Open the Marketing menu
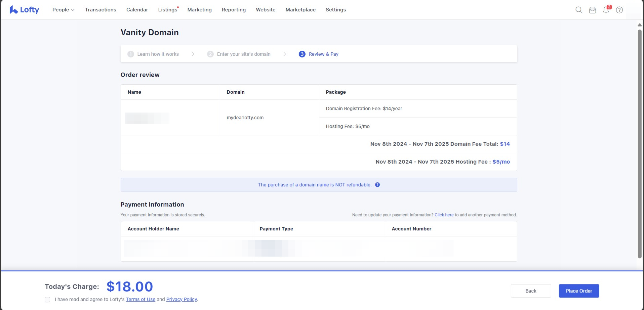 click(x=199, y=10)
